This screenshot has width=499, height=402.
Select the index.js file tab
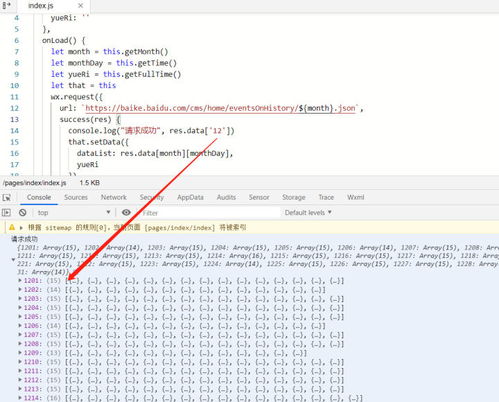[x=41, y=6]
